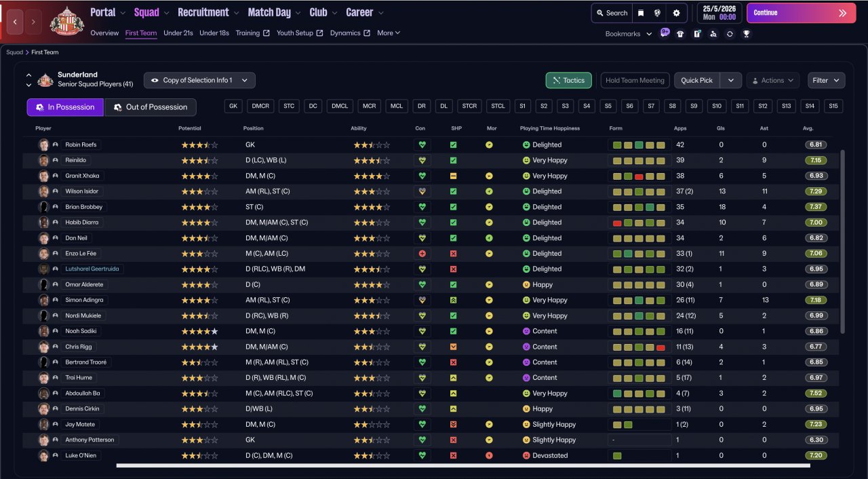
Task: Switch to the Under 18s tab
Action: pyautogui.click(x=214, y=33)
